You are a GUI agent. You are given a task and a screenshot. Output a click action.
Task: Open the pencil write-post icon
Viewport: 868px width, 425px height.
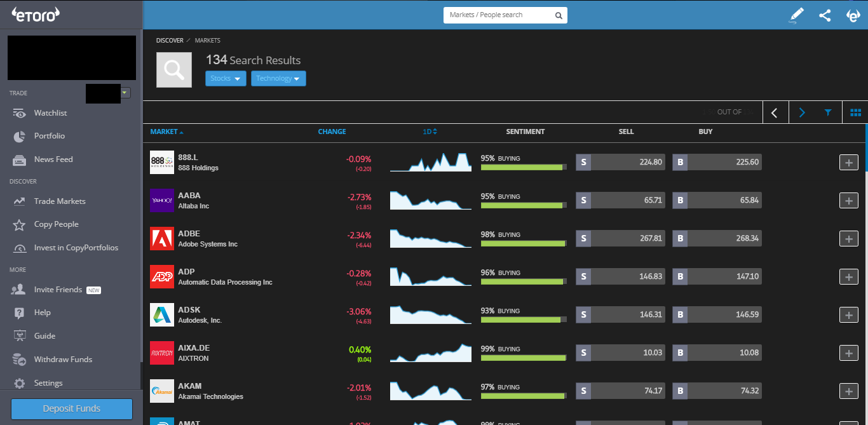click(x=796, y=15)
